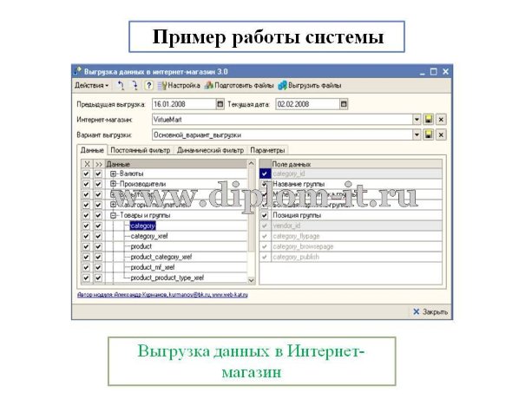The height and width of the screenshot is (399, 532).
Task: Toggle first checkbox in category row
Action: [x=86, y=226]
